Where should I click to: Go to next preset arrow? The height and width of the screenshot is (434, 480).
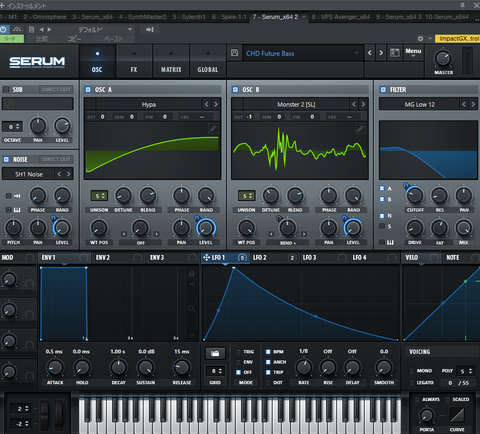381,53
